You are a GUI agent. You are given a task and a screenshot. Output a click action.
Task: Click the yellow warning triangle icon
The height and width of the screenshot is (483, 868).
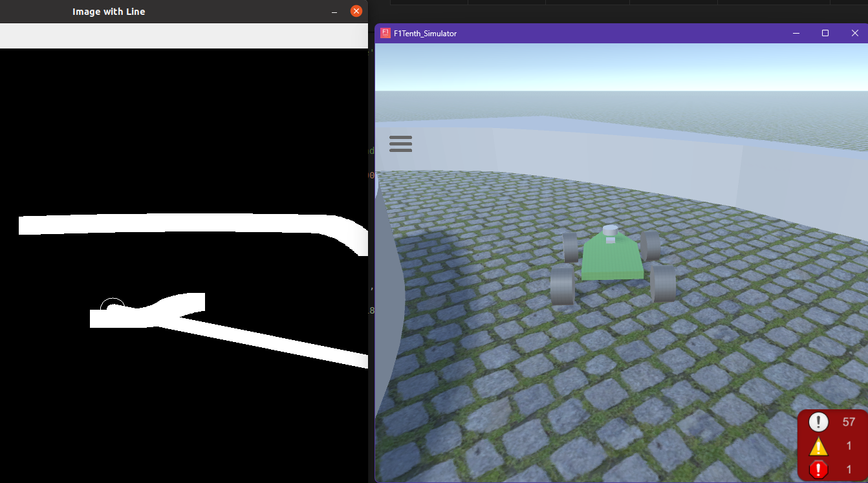[x=818, y=446]
